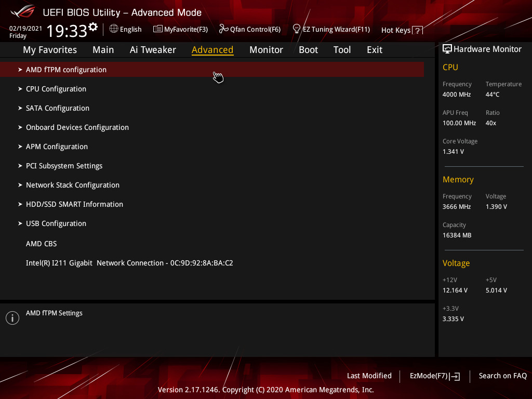
Task: Click the EzMode exit arrow icon
Action: [x=455, y=376]
